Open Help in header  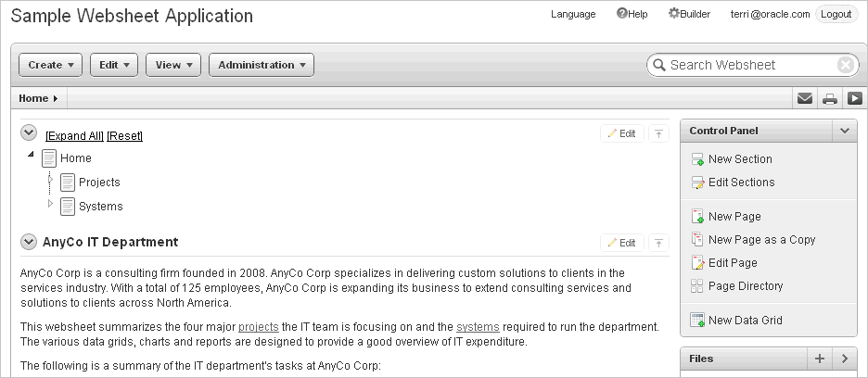pyautogui.click(x=632, y=14)
